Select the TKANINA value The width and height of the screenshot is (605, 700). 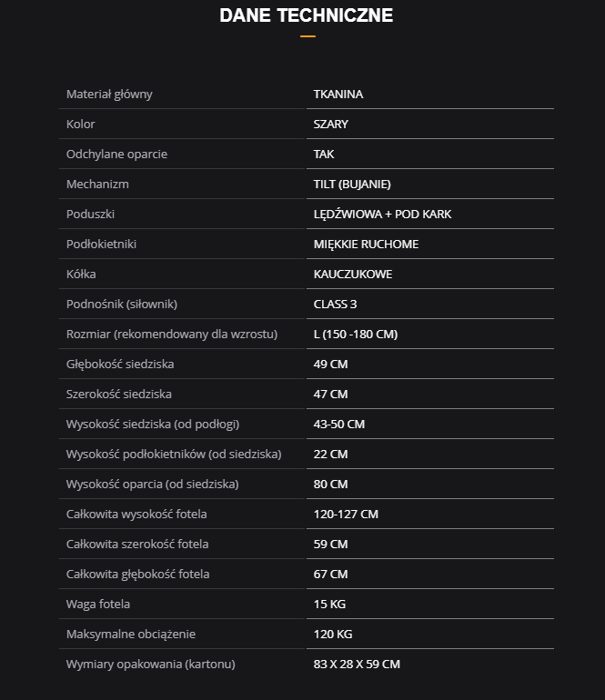click(x=338, y=95)
